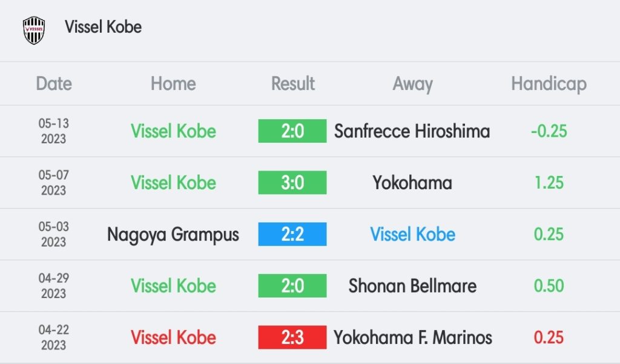This screenshot has width=620, height=364.
Task: Open Yokohama F. Marinos team link
Action: pos(413,337)
